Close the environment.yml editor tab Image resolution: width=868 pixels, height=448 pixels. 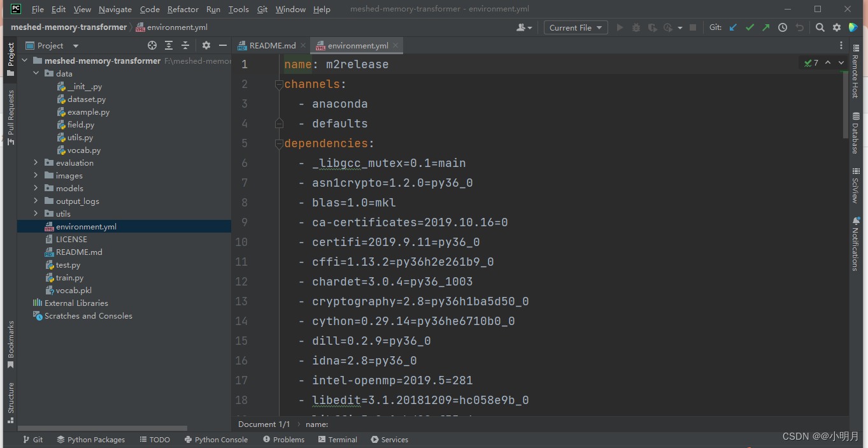coord(395,45)
